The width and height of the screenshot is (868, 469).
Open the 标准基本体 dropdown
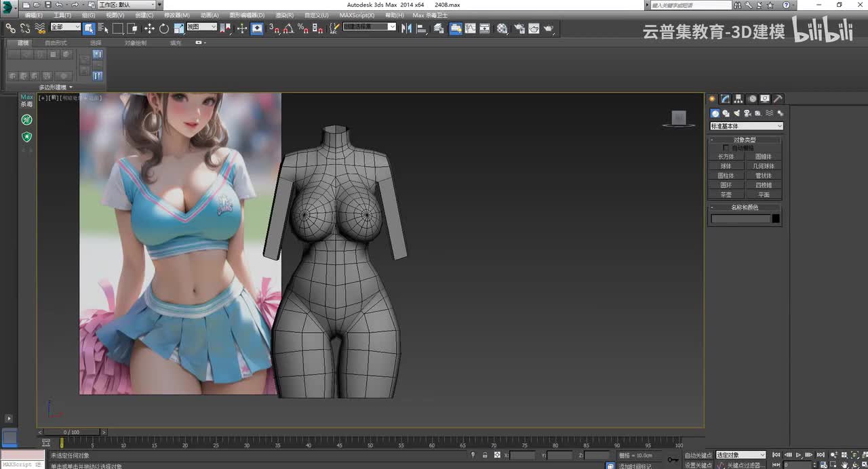pyautogui.click(x=746, y=126)
